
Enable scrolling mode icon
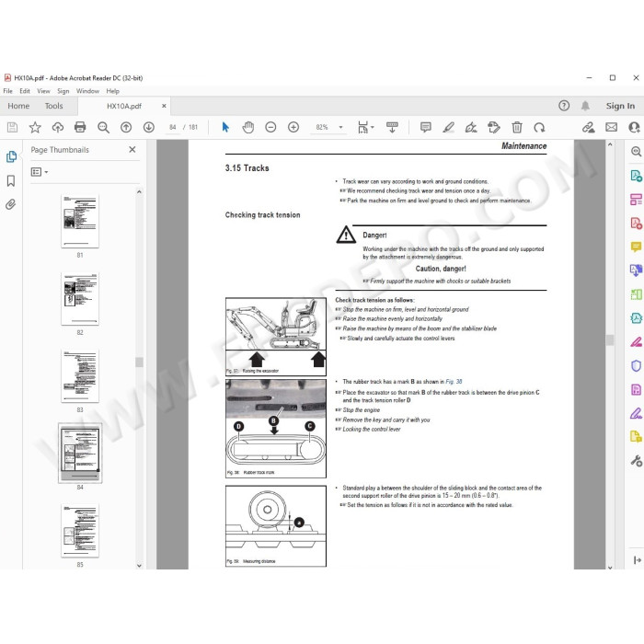(392, 127)
